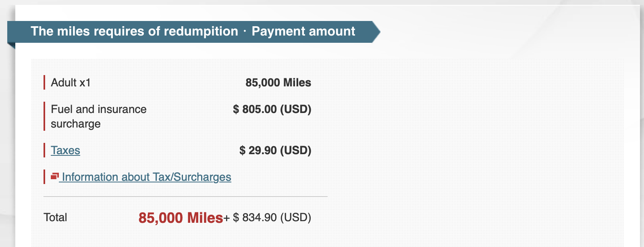The image size is (644, 247).
Task: Click the divider line above Total
Action: [x=185, y=197]
